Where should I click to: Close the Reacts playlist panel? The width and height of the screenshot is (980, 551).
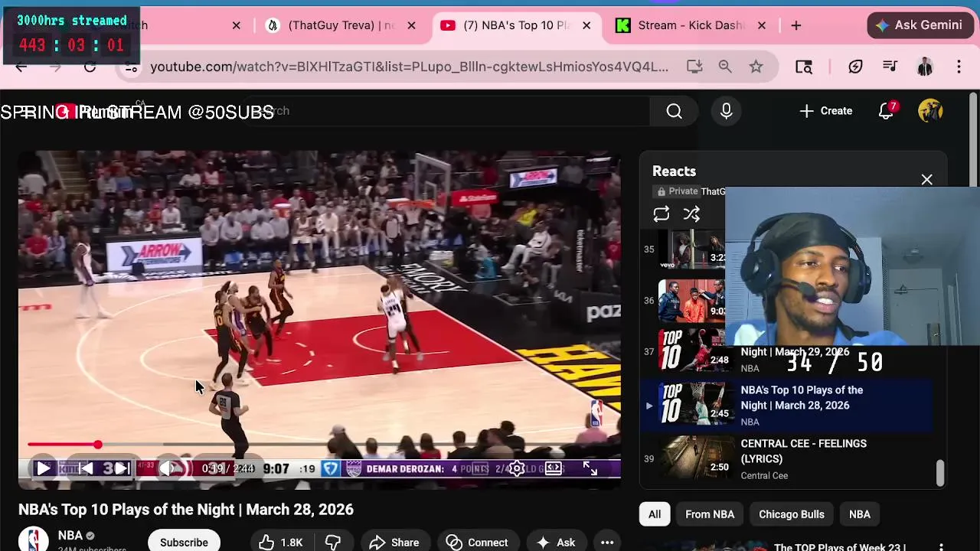coord(926,180)
